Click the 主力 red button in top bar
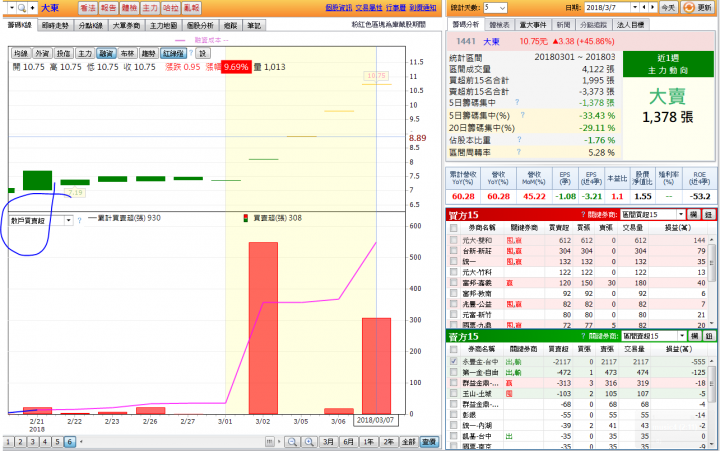720x451 pixels. (150, 8)
